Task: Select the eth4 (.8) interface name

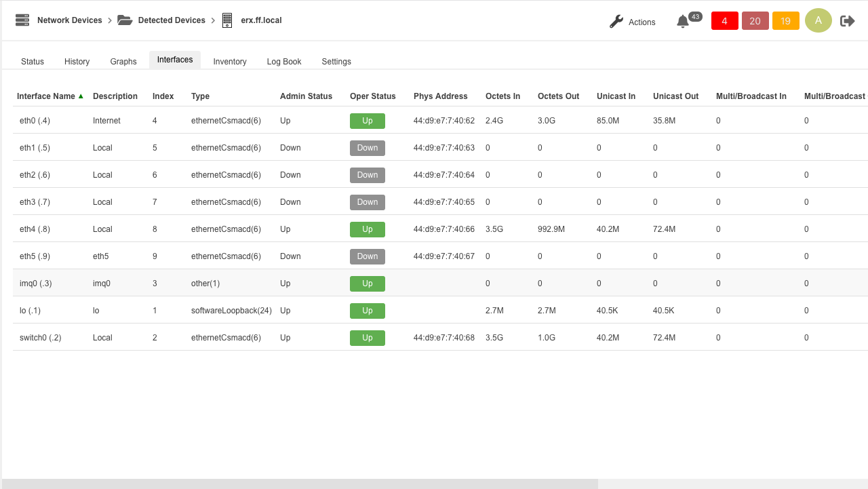Action: (35, 229)
